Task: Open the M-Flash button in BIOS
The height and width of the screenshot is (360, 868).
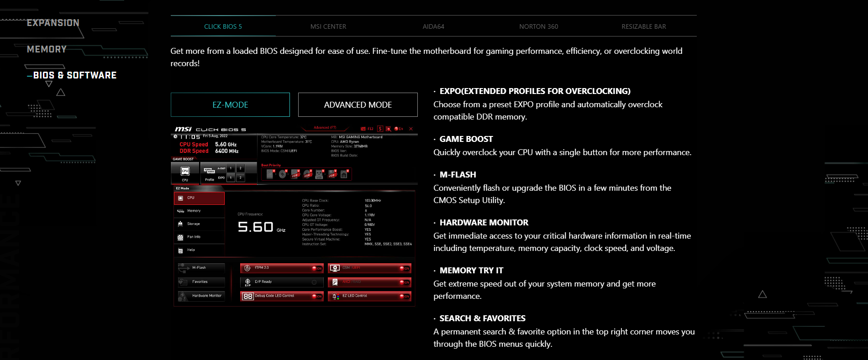Action: [201, 268]
